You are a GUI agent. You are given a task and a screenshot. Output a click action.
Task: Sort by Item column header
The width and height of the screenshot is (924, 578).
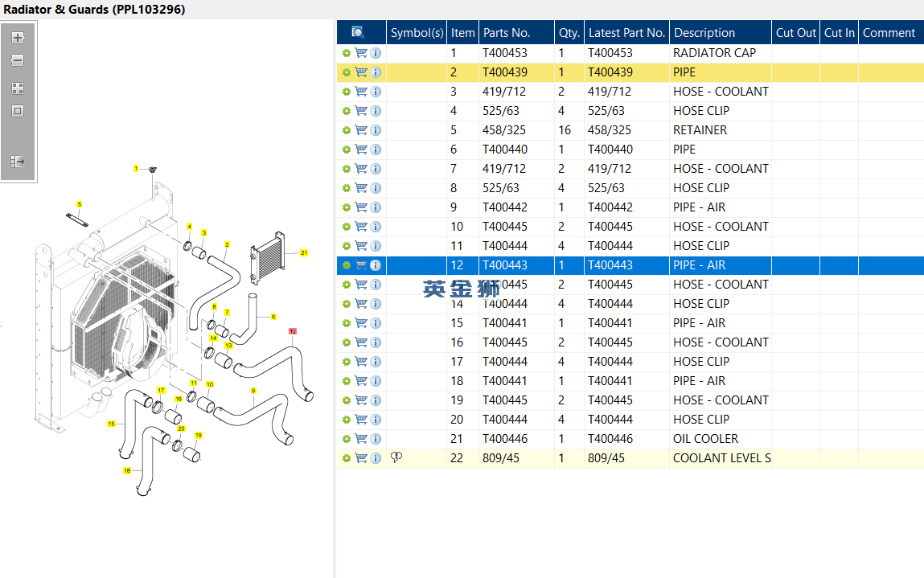(462, 32)
